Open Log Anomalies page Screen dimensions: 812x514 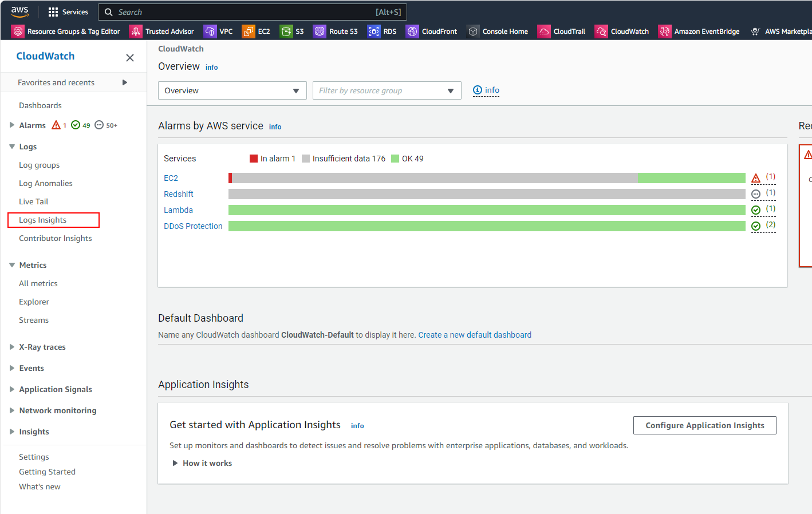coord(46,183)
